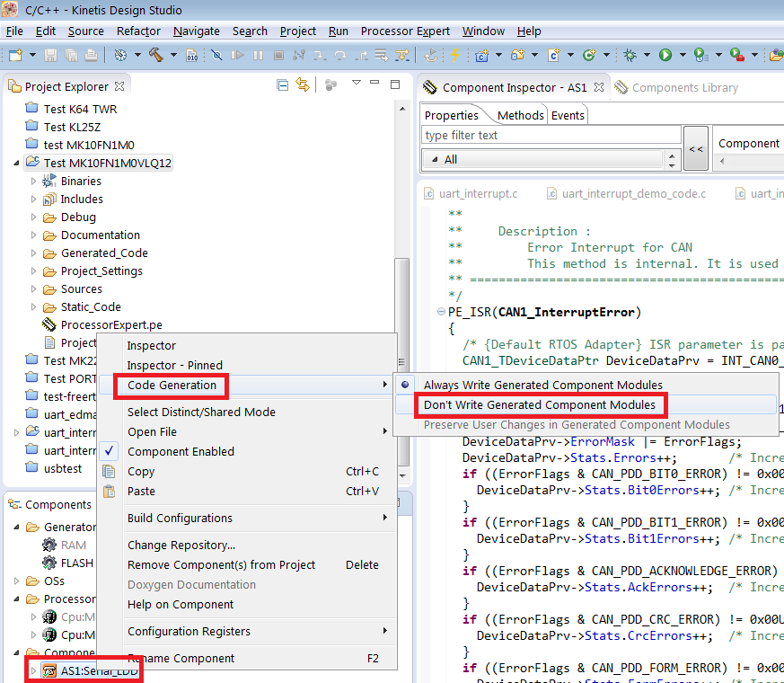This screenshot has width=784, height=683.
Task: Toggle the Skip All Breakpoints icon
Action: 216,55
